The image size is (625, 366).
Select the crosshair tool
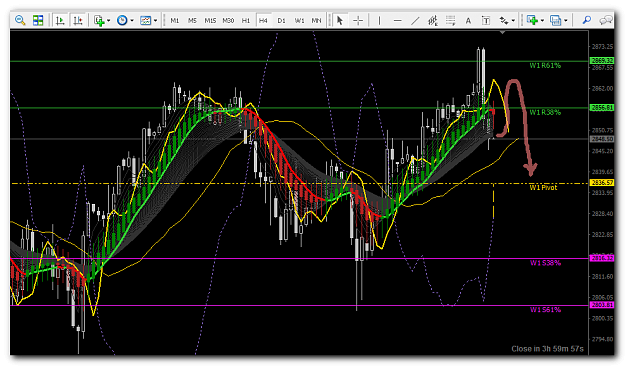pos(358,20)
